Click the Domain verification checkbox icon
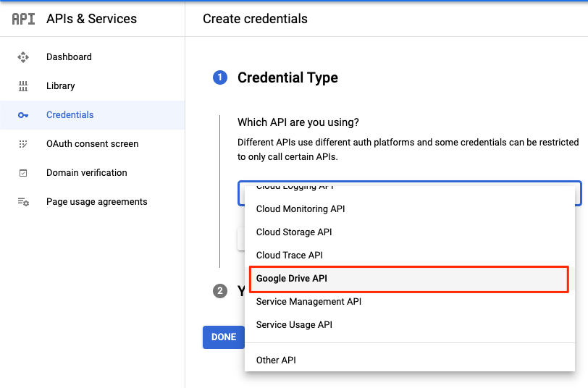Screen dimensions: 588x388 (23, 173)
